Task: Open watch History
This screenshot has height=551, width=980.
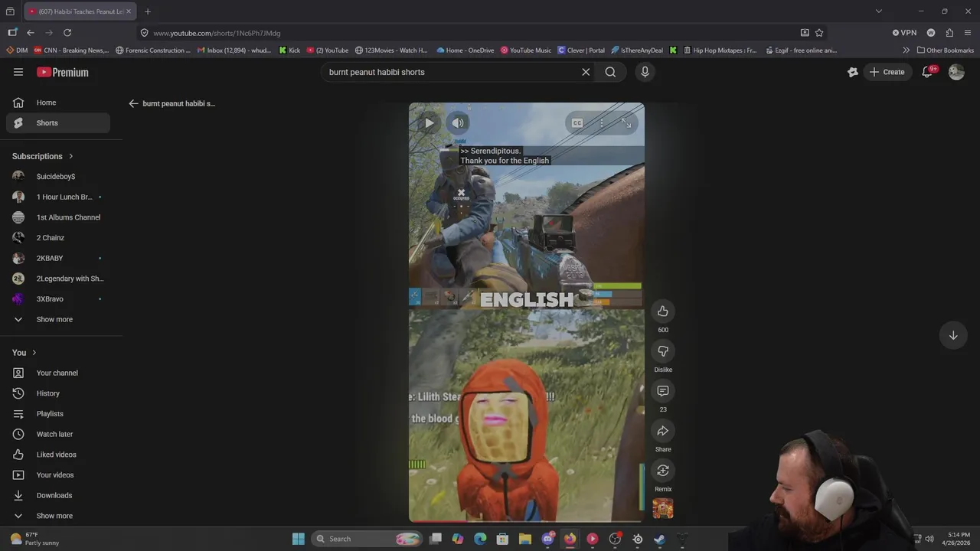Action: (58, 393)
